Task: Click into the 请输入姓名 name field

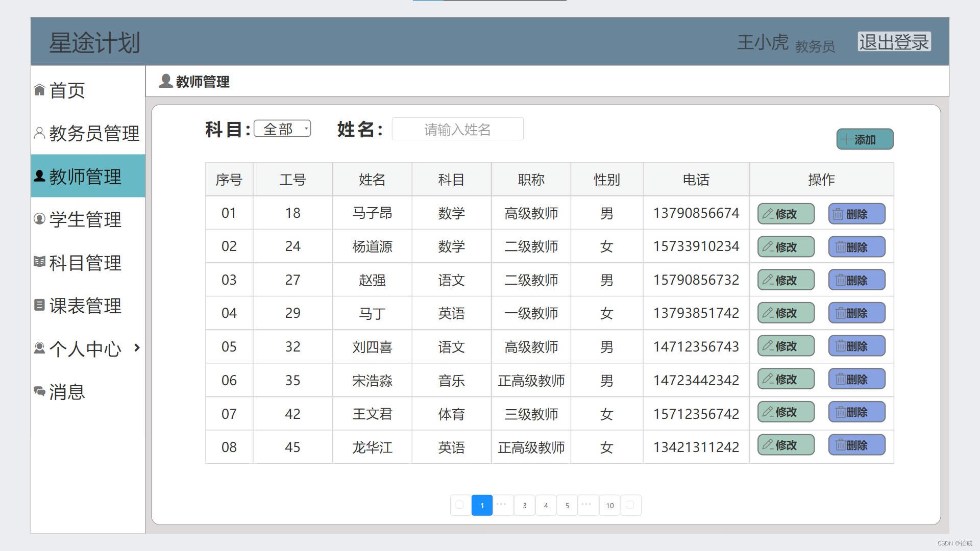Action: (457, 130)
